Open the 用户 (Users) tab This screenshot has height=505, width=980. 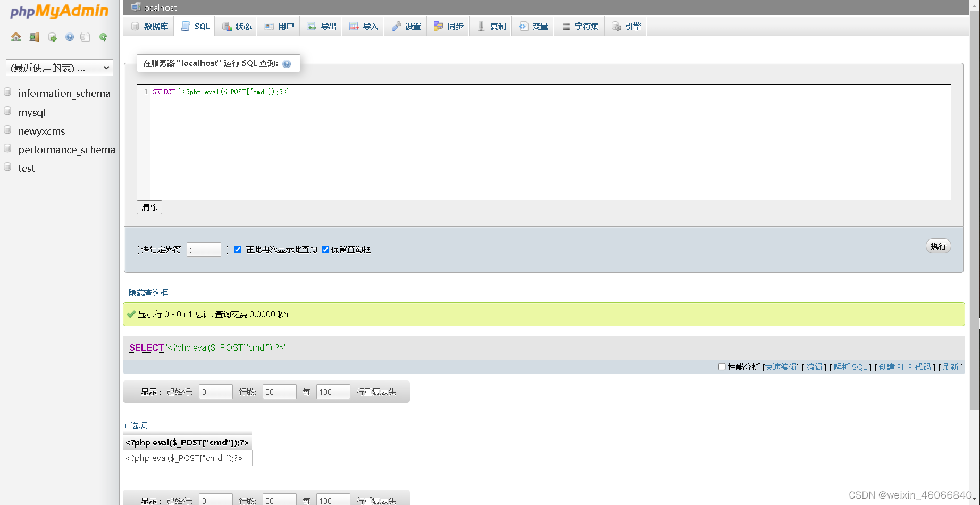click(x=279, y=26)
